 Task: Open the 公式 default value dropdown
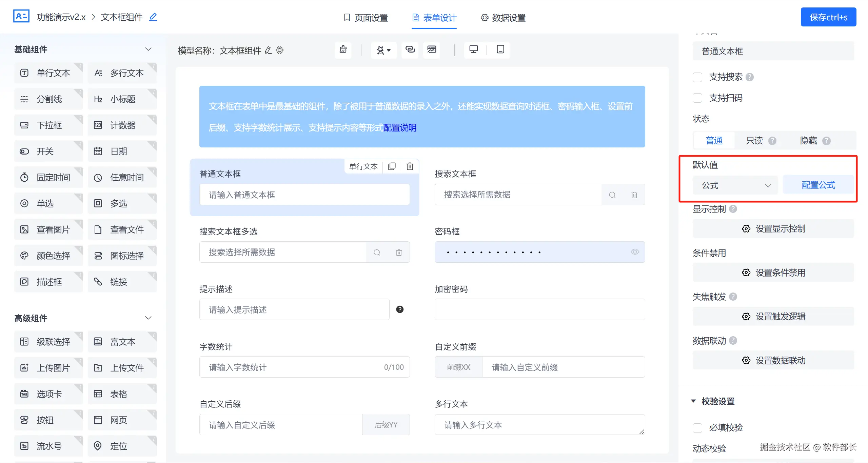click(x=735, y=185)
